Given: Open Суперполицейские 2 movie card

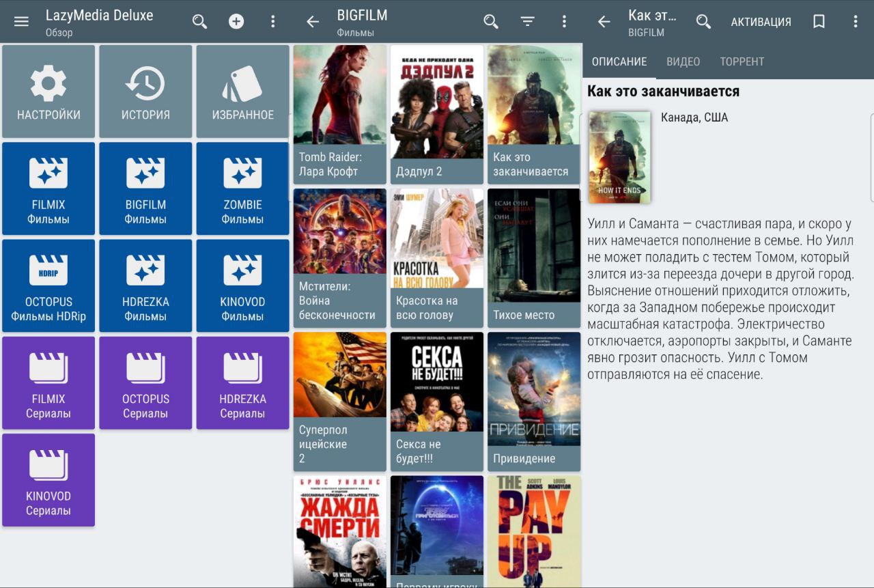Looking at the screenshot, I should [340, 402].
